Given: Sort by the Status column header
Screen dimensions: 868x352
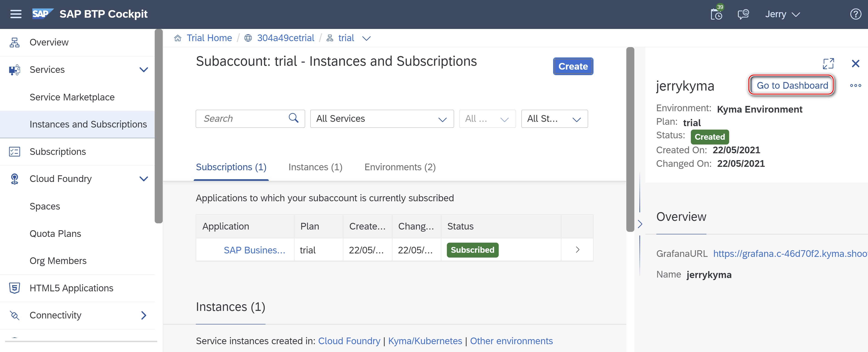Looking at the screenshot, I should click(501, 226).
